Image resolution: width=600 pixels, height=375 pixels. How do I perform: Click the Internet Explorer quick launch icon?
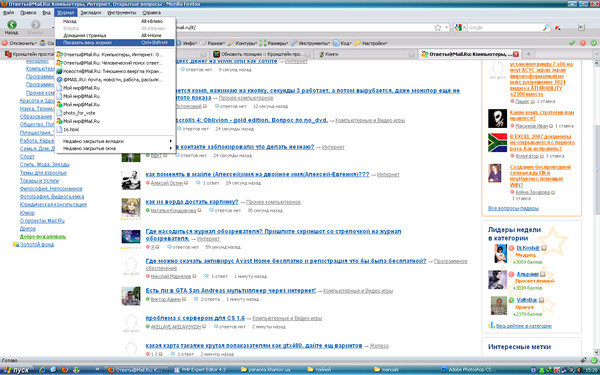[42, 370]
